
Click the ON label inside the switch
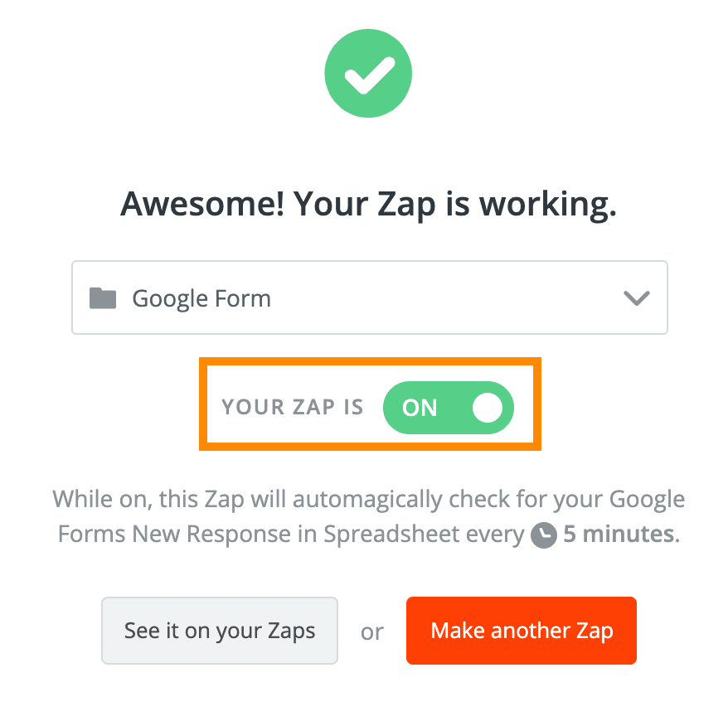click(x=420, y=408)
